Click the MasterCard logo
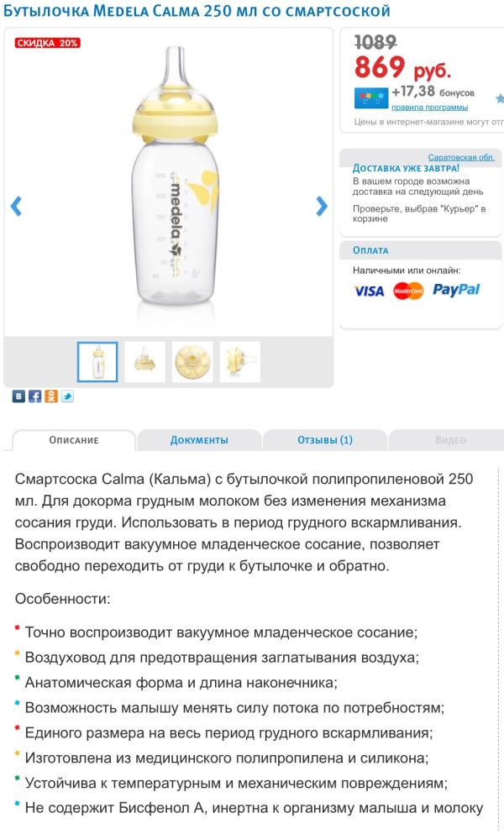Image resolution: width=504 pixels, height=834 pixels. coord(408,291)
